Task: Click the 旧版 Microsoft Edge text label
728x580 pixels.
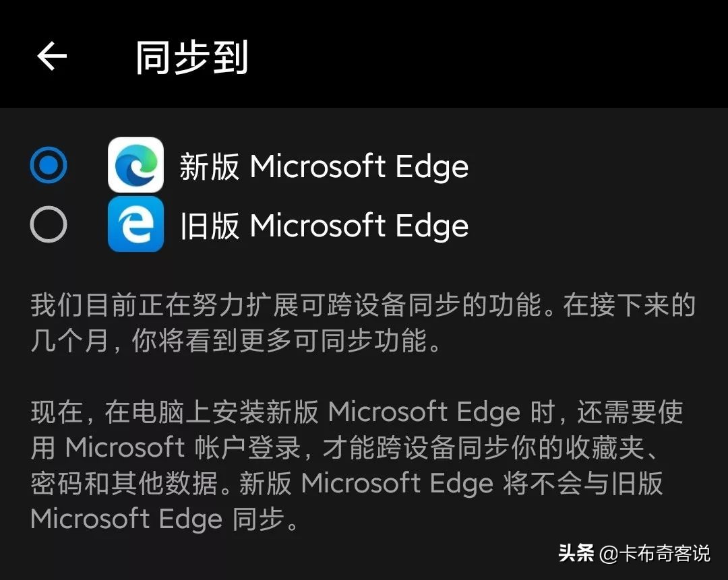Action: pyautogui.click(x=324, y=226)
